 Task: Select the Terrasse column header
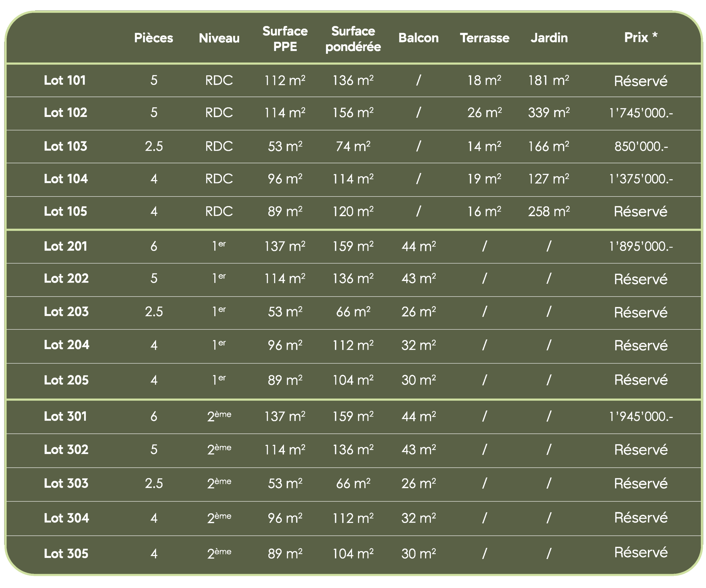(485, 38)
